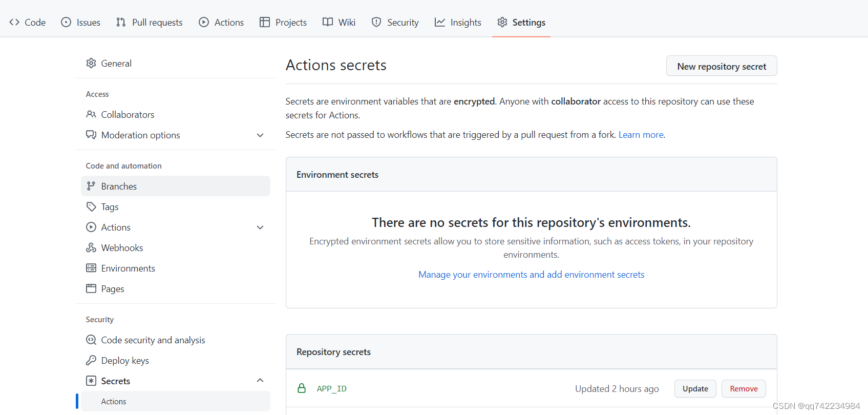Go to the Wiki tab
Screen dimensions: 868x415
pyautogui.click(x=339, y=23)
